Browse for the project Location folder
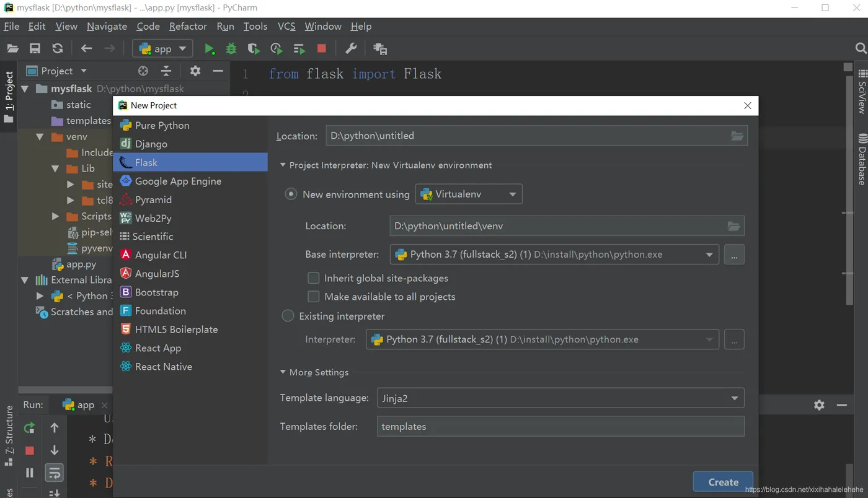 (737, 136)
